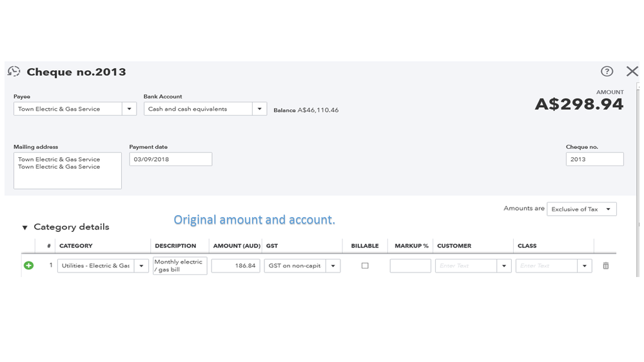Close the cheque form
Screen dimensions: 644x362
[632, 71]
